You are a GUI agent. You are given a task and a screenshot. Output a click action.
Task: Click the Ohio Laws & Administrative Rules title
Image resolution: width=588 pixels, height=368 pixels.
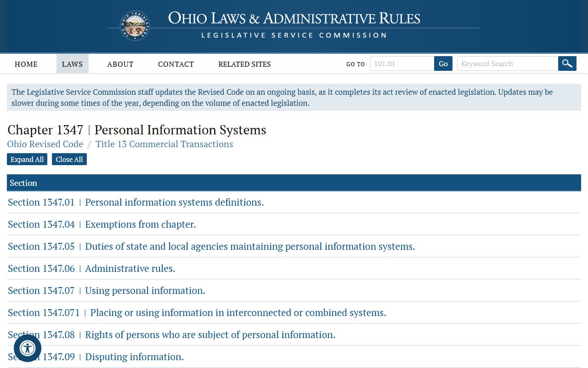click(294, 18)
